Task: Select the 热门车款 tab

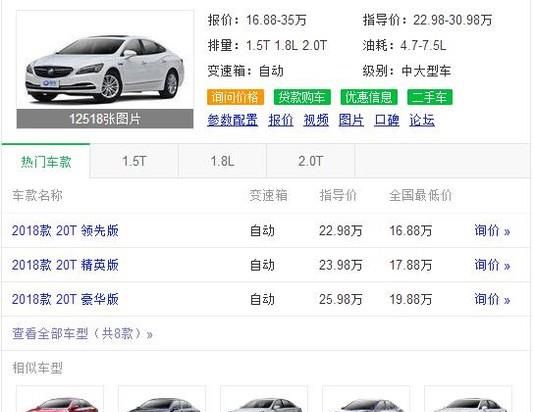Action: [46, 161]
